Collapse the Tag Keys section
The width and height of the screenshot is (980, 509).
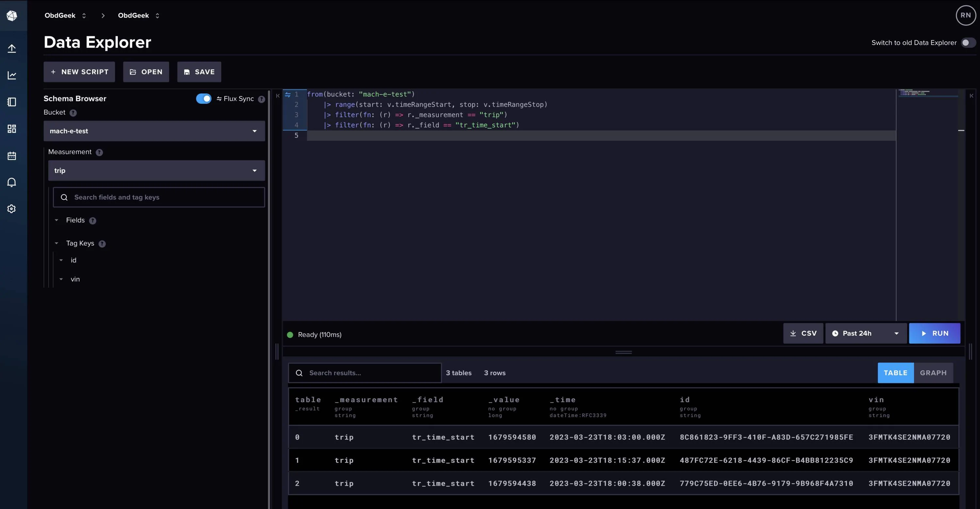pos(56,243)
